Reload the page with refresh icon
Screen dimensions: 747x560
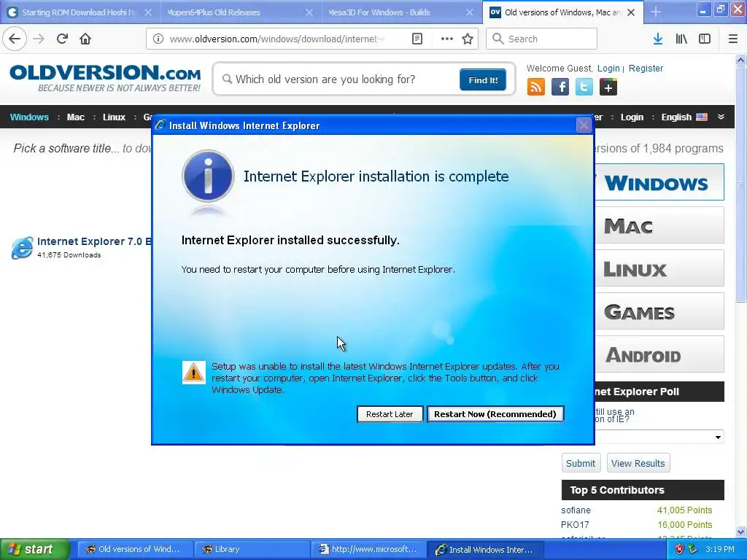(62, 39)
